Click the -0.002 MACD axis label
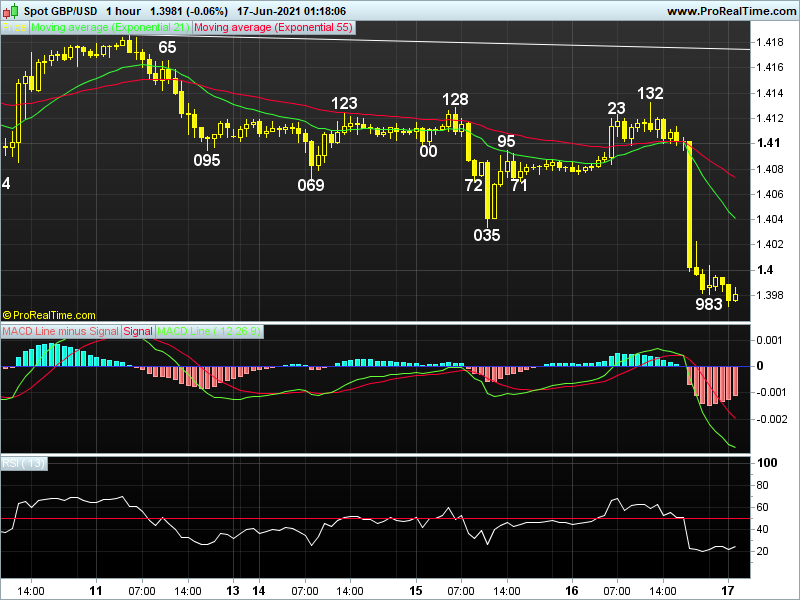Screen dimensions: 800x600 coord(771,419)
